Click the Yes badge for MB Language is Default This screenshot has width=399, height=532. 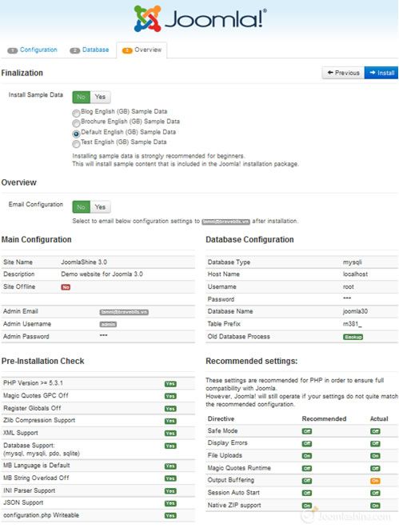(x=170, y=466)
